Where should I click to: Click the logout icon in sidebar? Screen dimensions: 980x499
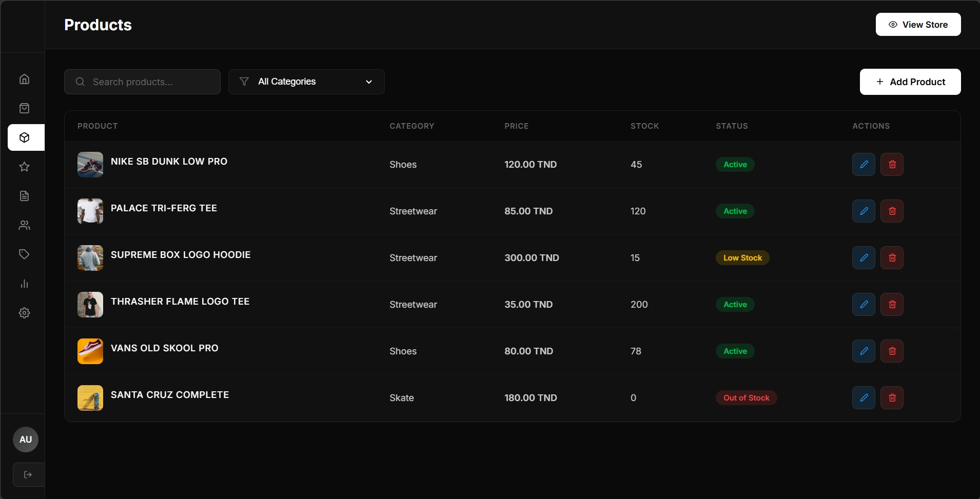click(28, 474)
